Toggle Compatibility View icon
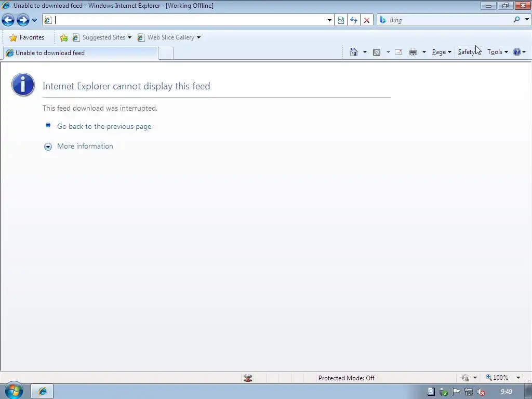 tap(341, 20)
